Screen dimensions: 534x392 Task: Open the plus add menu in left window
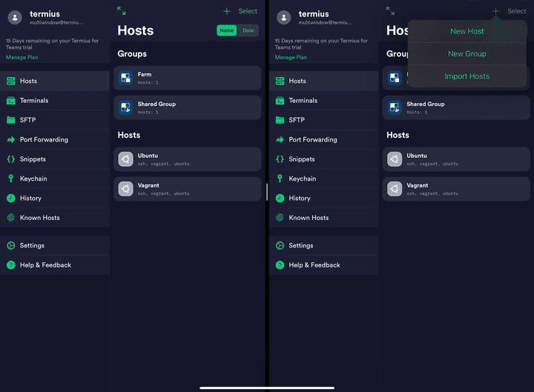227,11
